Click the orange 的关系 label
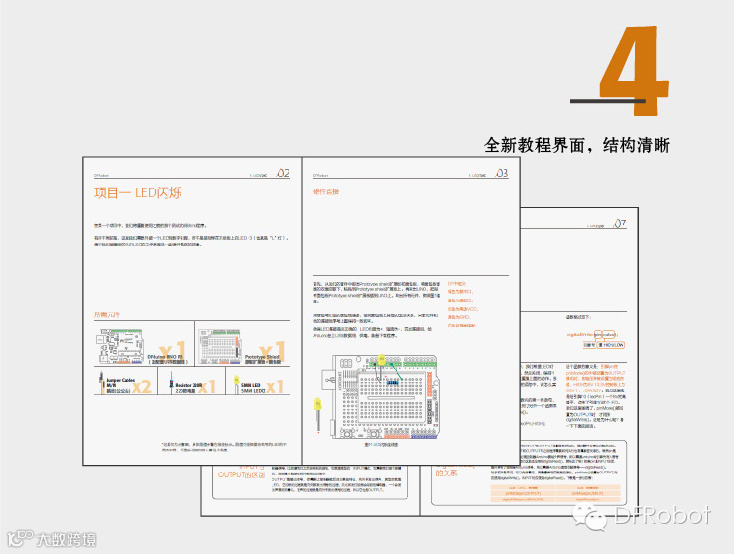The height and width of the screenshot is (554, 734). (x=446, y=473)
